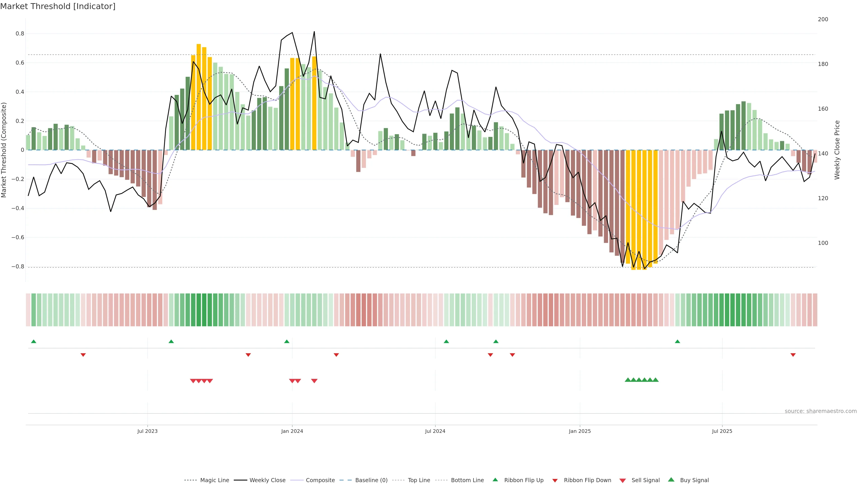Click the last red flip-down marker after Jul 2025
This screenshot has height=488, width=868.
(x=793, y=355)
